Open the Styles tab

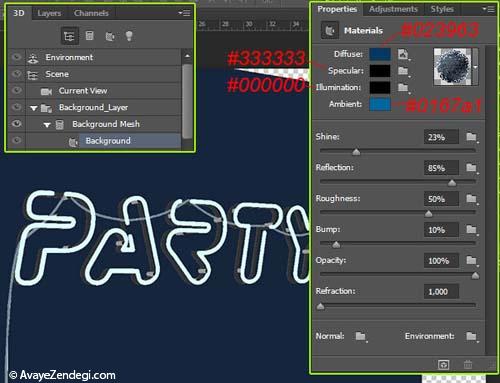click(x=442, y=9)
